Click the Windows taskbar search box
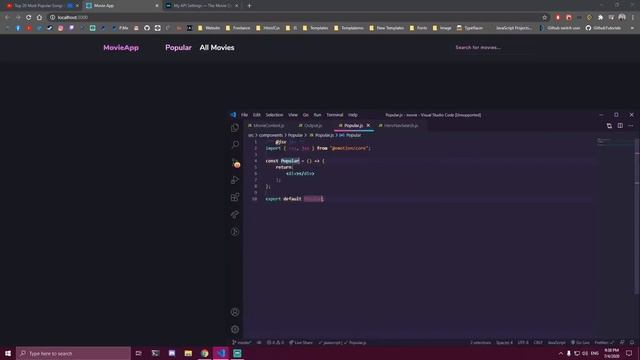640x360 pixels. click(x=73, y=353)
